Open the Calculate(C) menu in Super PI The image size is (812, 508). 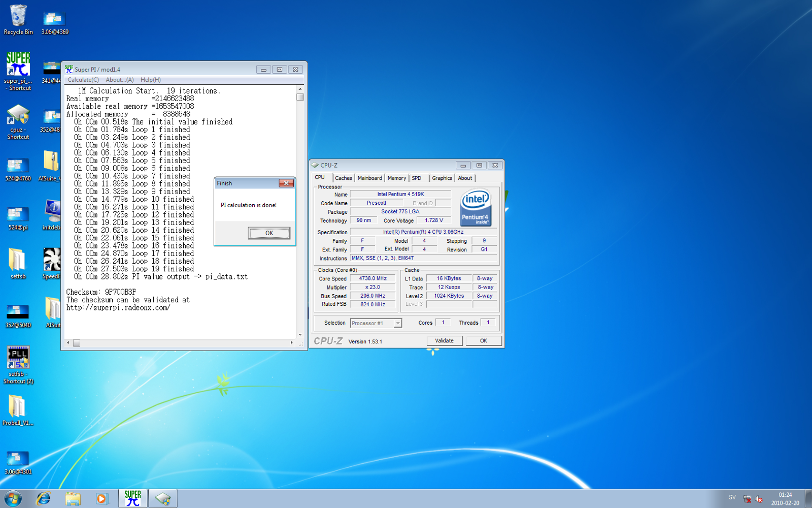click(83, 80)
